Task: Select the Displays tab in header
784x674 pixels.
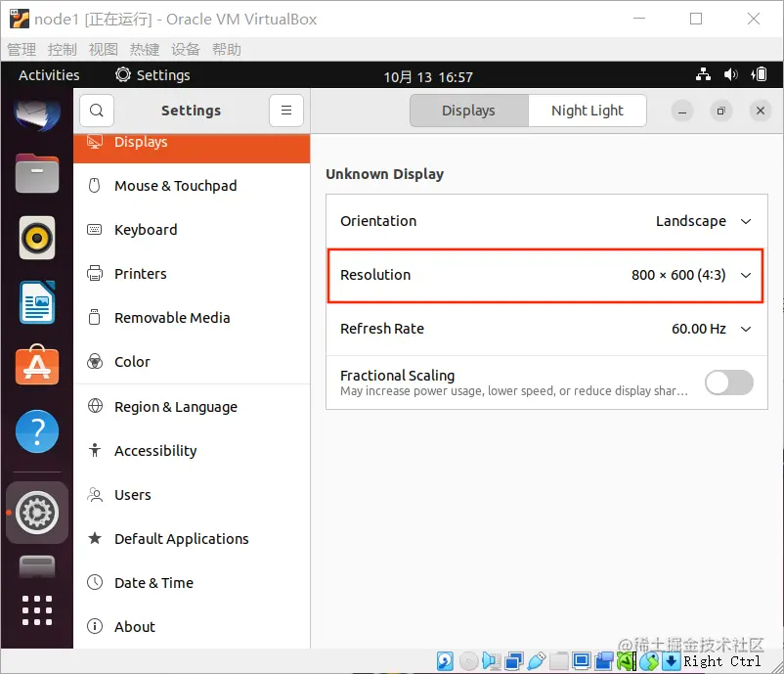Action: pos(468,111)
